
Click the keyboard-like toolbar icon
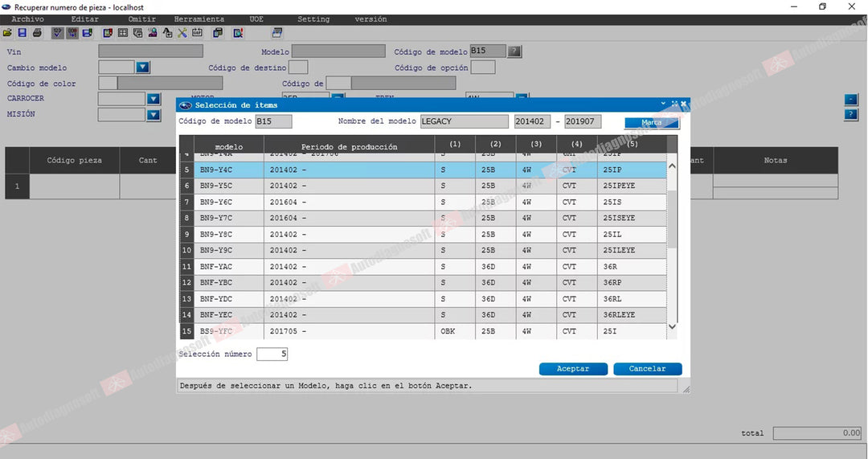(197, 33)
